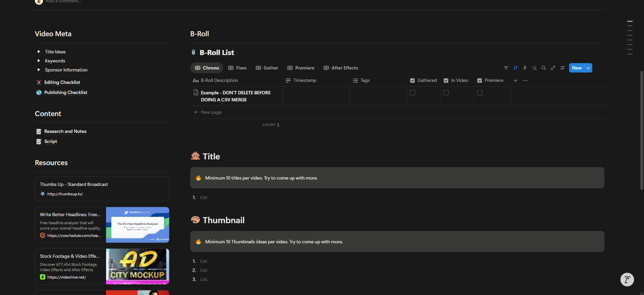Screen dimensions: 644x295
Task: Click third List item under Thumbnail
Action: coord(204,279)
